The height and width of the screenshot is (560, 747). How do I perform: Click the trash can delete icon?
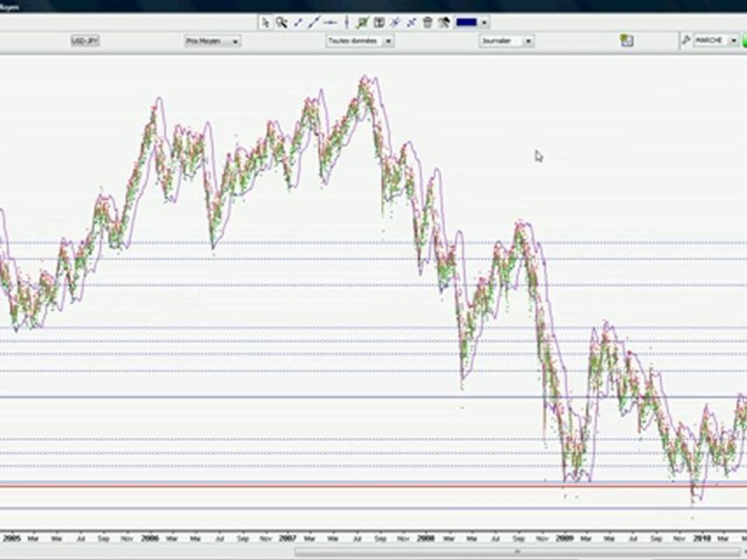pyautogui.click(x=427, y=23)
